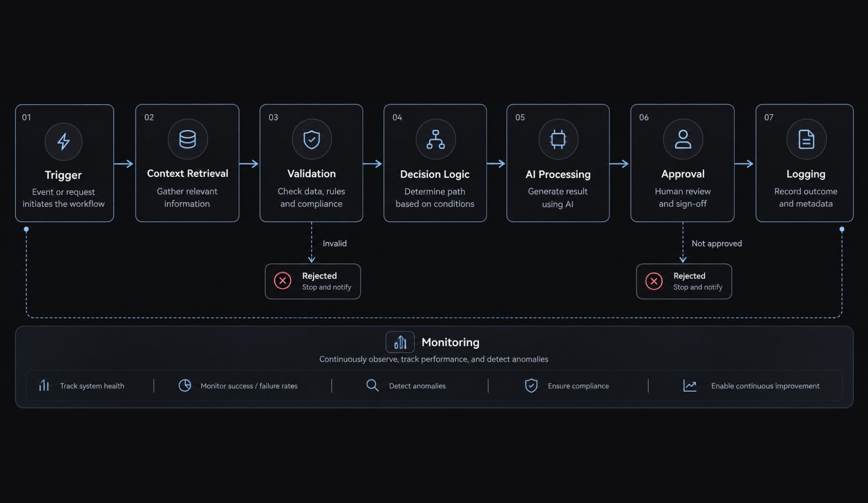The height and width of the screenshot is (503, 868).
Task: Click the lightning bolt Trigger icon
Action: click(64, 141)
